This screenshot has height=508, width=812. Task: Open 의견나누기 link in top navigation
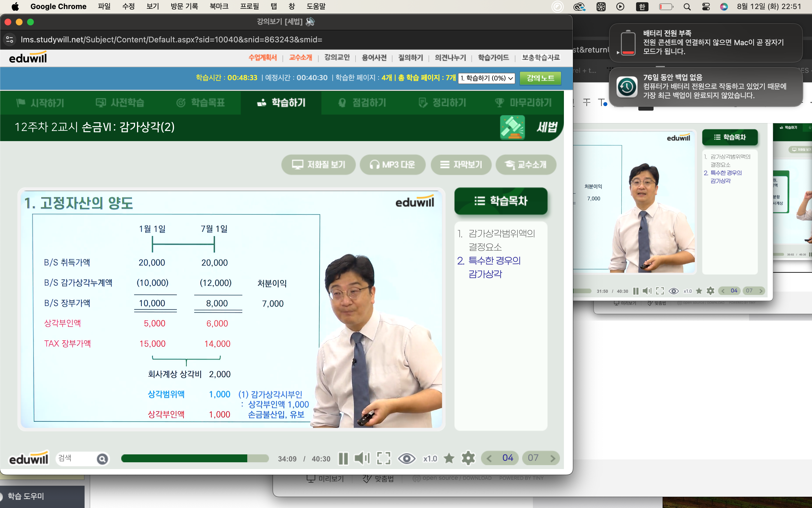450,58
